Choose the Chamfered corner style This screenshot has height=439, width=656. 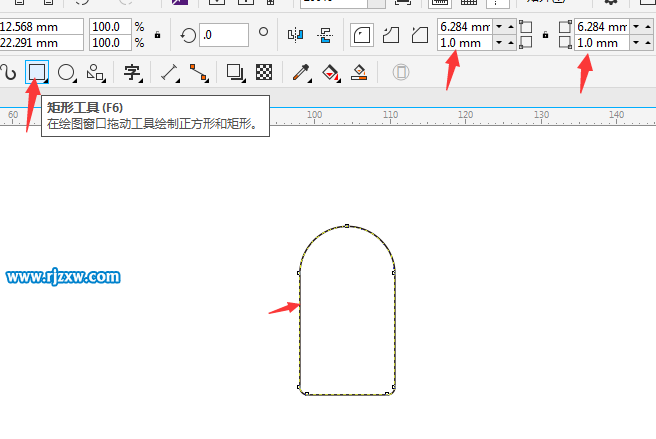pyautogui.click(x=420, y=35)
